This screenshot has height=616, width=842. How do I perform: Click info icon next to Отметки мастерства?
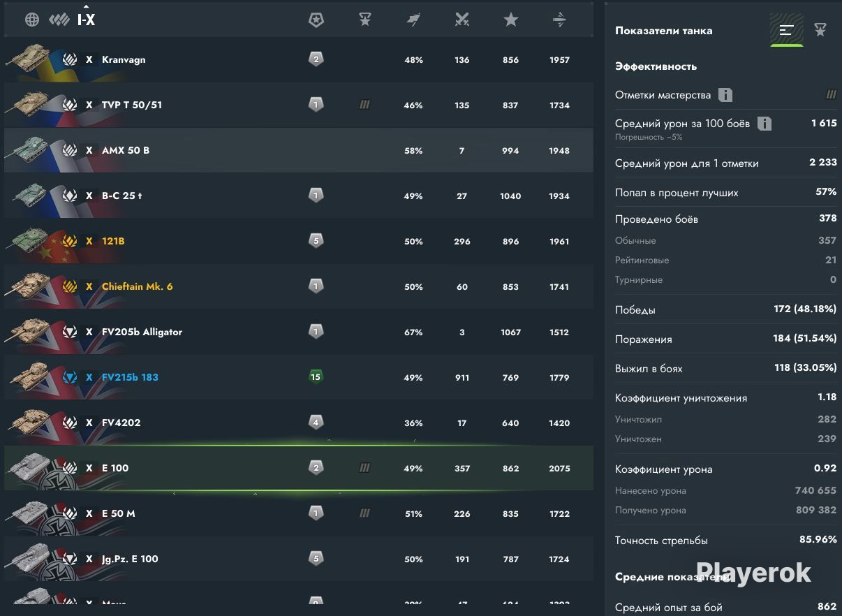[x=725, y=95]
